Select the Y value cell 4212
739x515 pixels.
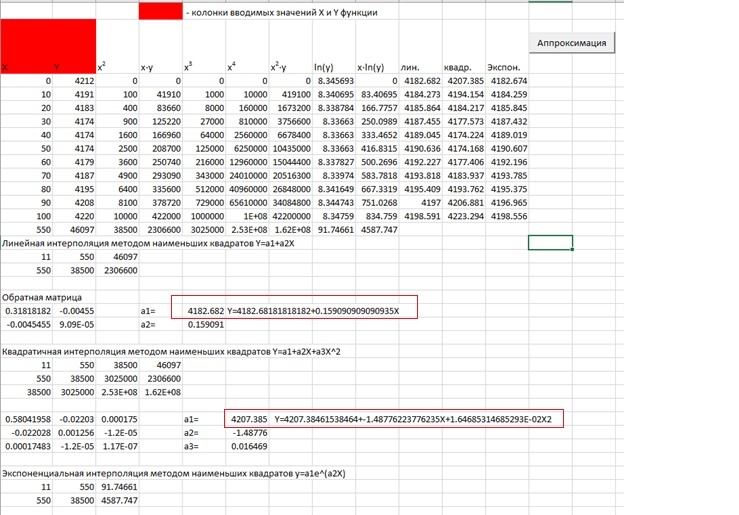click(74, 81)
